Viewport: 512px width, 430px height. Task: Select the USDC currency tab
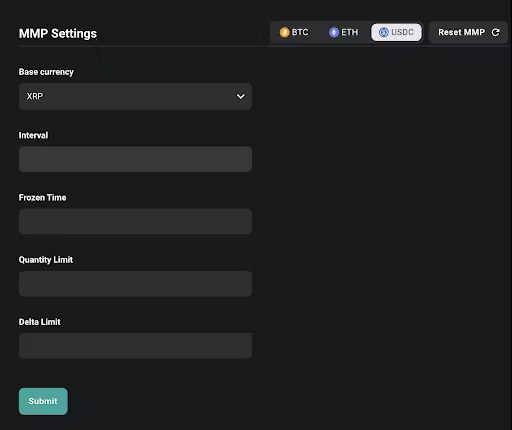click(x=396, y=32)
